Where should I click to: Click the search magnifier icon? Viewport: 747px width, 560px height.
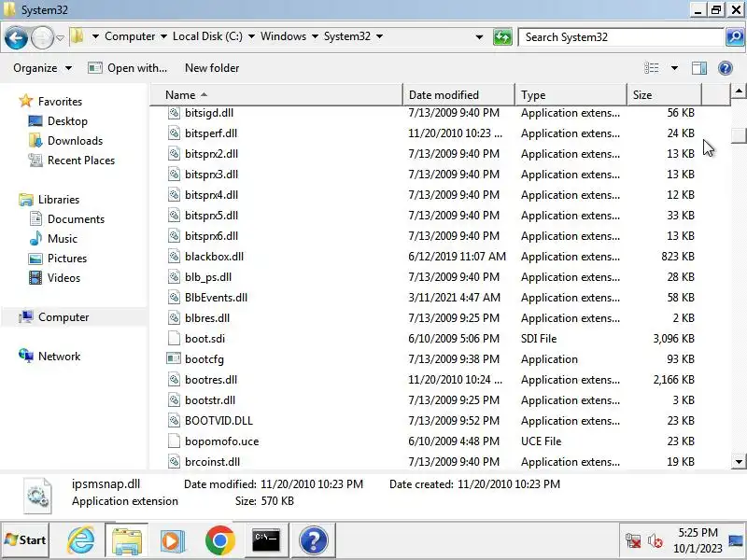pos(735,36)
